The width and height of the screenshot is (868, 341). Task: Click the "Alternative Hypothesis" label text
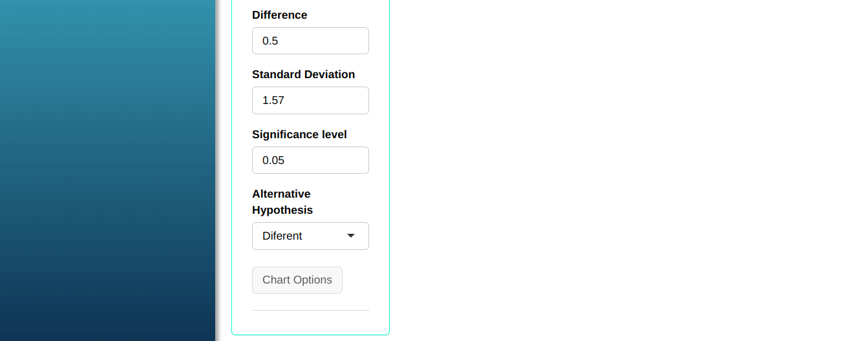(x=281, y=201)
